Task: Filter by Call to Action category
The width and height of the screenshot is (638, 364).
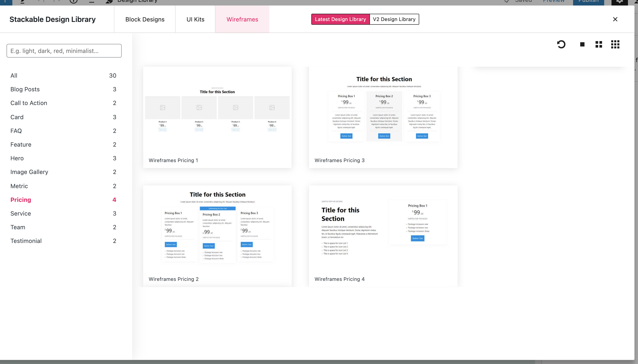Action: click(29, 103)
